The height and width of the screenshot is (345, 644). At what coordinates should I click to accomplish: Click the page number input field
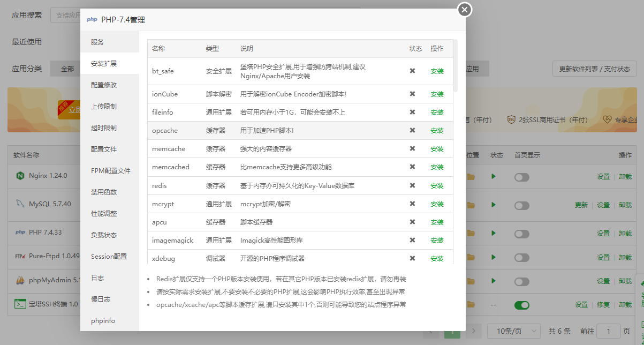(608, 331)
